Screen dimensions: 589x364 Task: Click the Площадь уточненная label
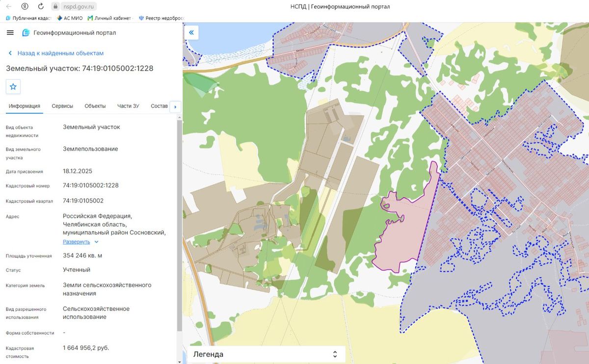click(29, 256)
